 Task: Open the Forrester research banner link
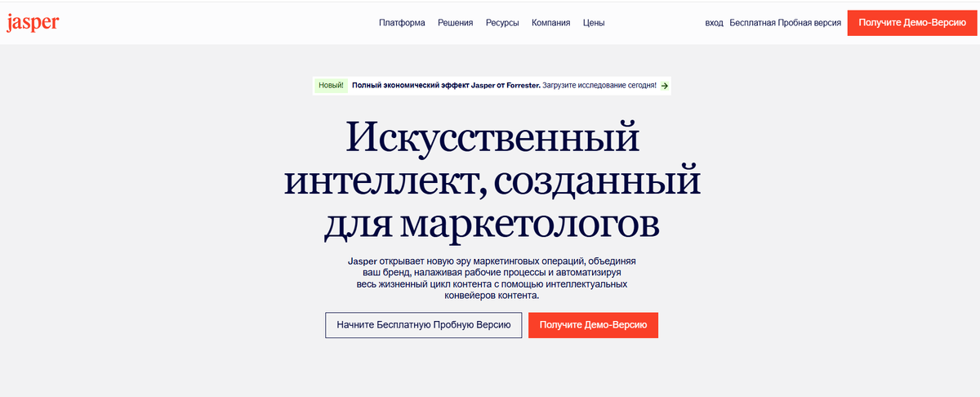(x=492, y=85)
